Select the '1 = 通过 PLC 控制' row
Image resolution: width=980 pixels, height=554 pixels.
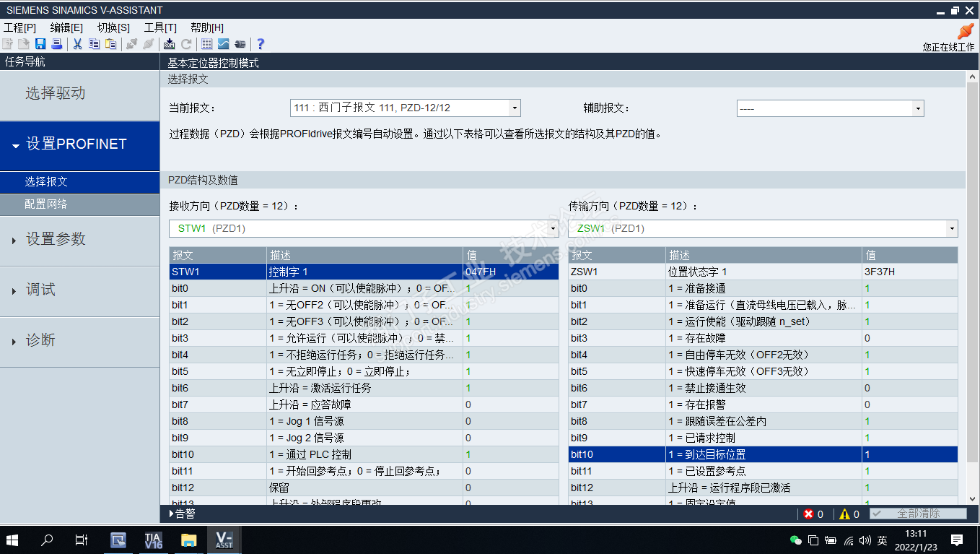364,455
